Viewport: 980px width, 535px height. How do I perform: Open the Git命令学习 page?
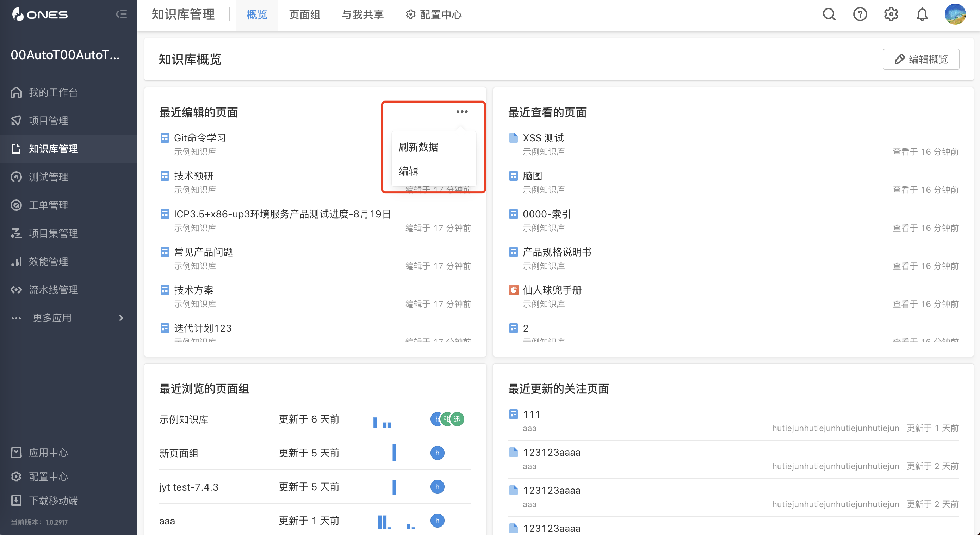tap(200, 138)
